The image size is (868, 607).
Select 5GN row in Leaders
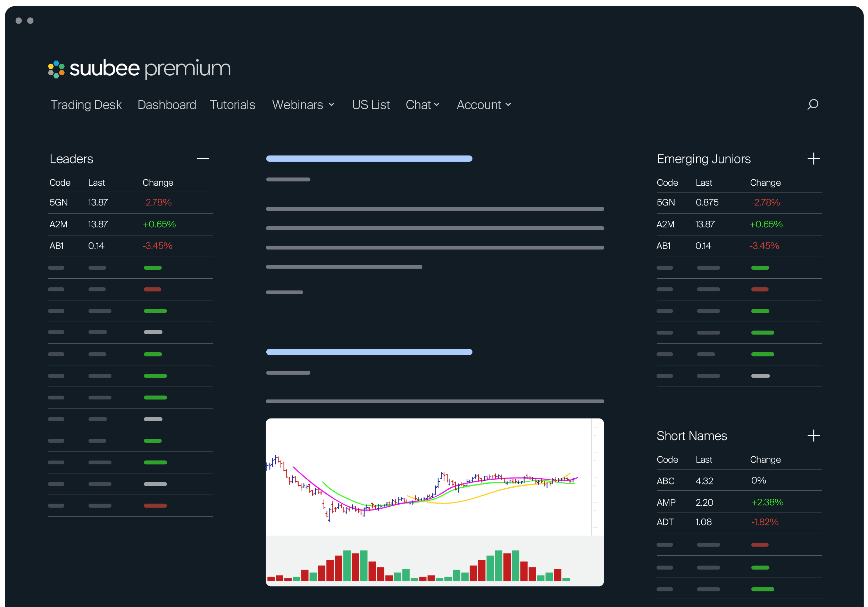click(x=131, y=203)
